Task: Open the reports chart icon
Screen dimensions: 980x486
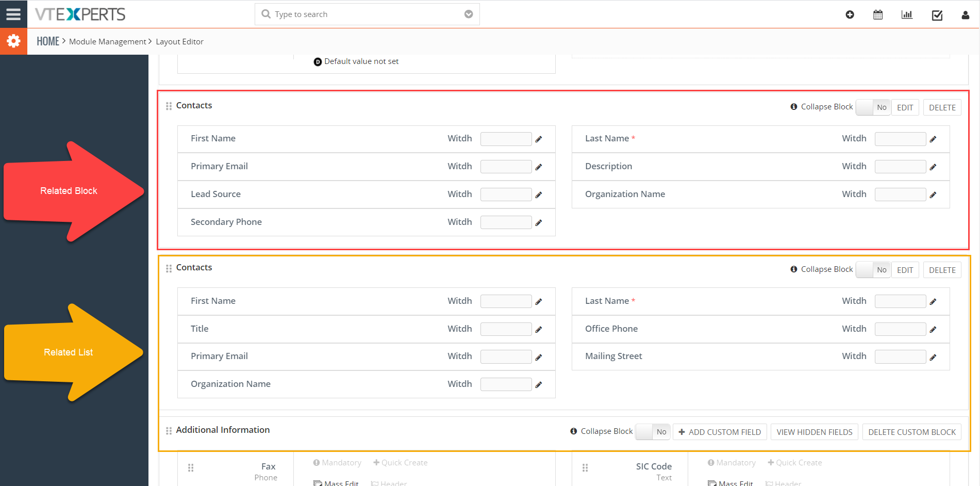Action: coord(907,14)
